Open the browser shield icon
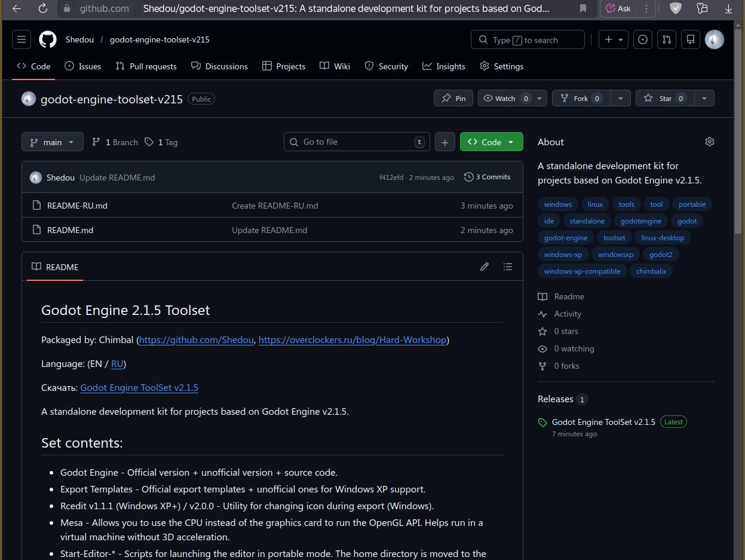This screenshot has height=560, width=745. click(676, 8)
